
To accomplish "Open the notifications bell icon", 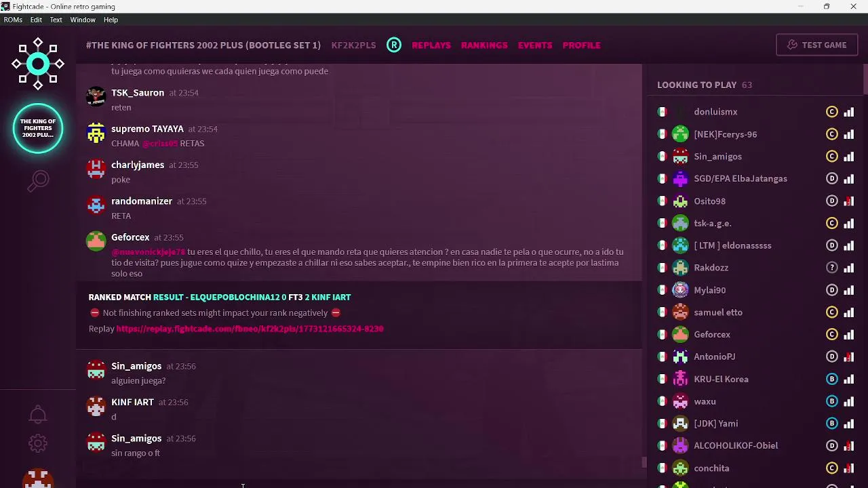I will 38,414.
